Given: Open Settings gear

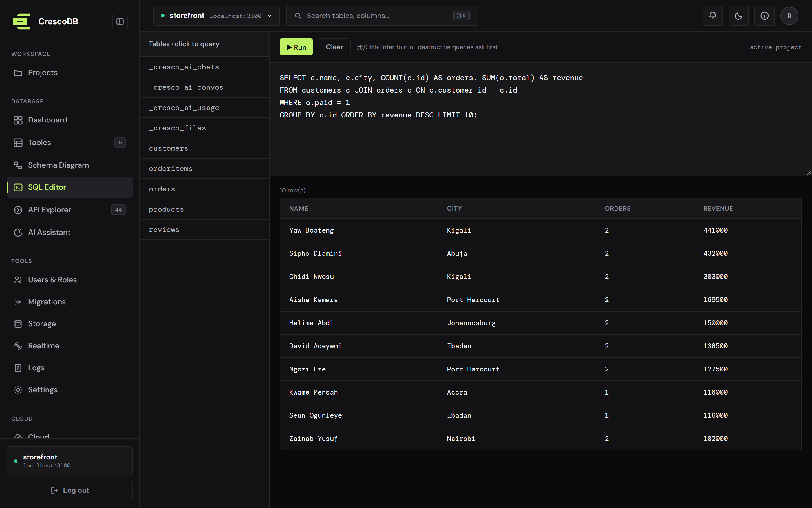Looking at the screenshot, I should point(69,390).
